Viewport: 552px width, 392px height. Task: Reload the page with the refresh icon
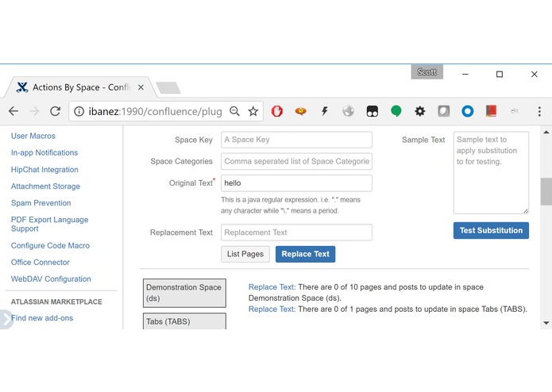[55, 111]
